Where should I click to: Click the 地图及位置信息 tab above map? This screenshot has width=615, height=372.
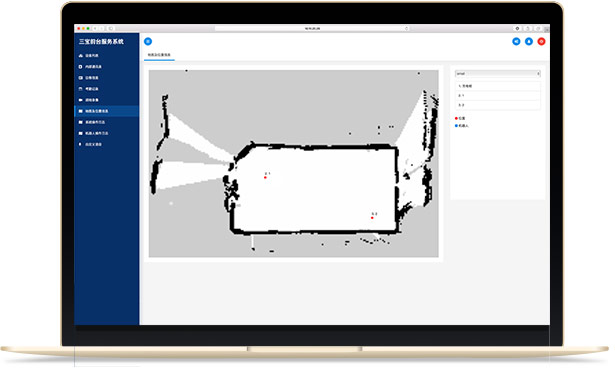pyautogui.click(x=159, y=55)
